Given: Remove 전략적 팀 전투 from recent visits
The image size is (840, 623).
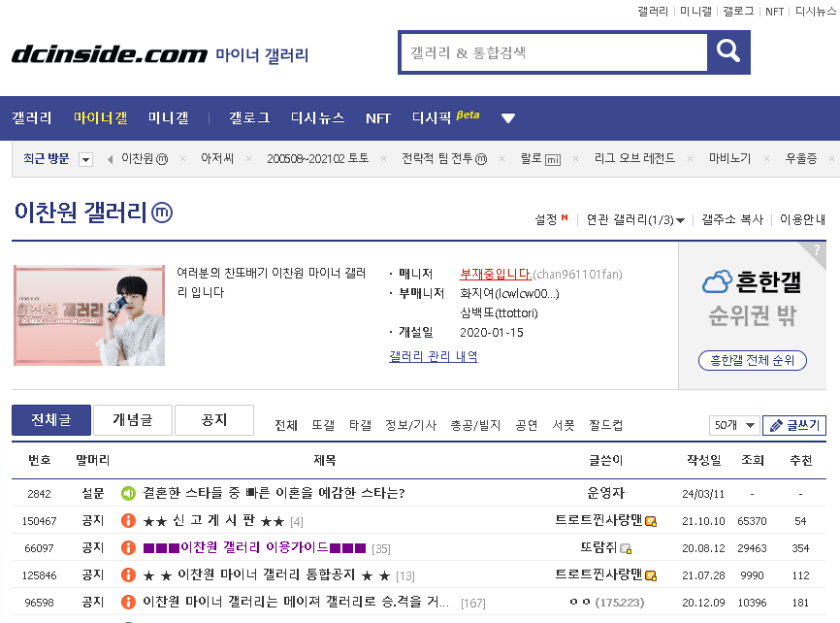Looking at the screenshot, I should tap(502, 159).
